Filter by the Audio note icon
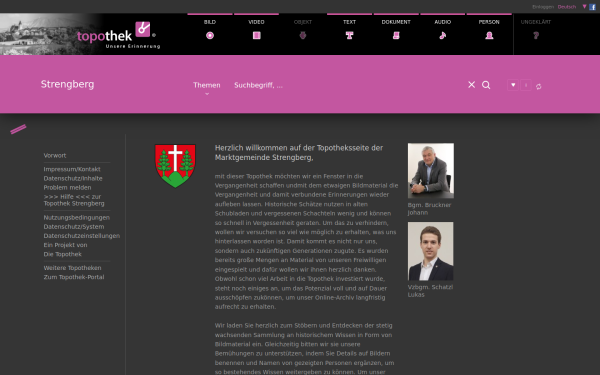 443,36
